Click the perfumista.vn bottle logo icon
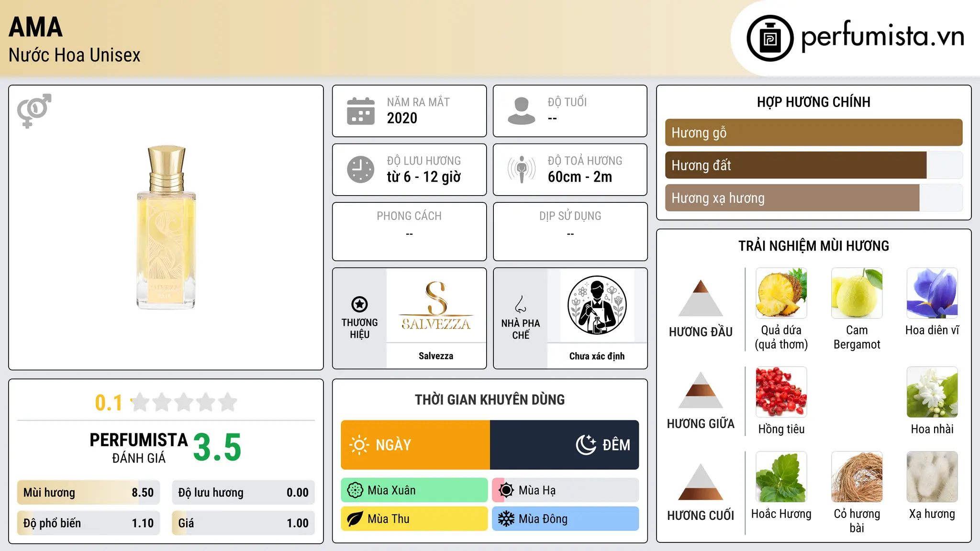980x551 pixels. 770,38
